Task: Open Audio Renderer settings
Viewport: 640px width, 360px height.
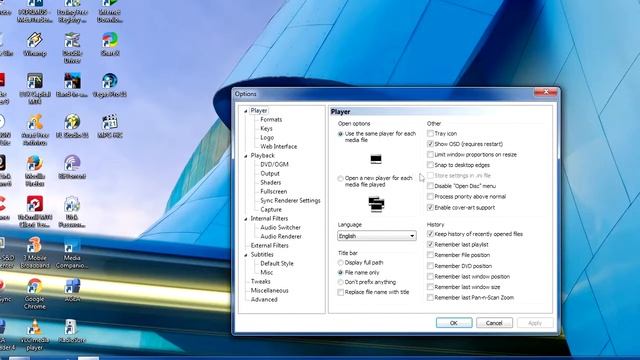Action: click(281, 236)
